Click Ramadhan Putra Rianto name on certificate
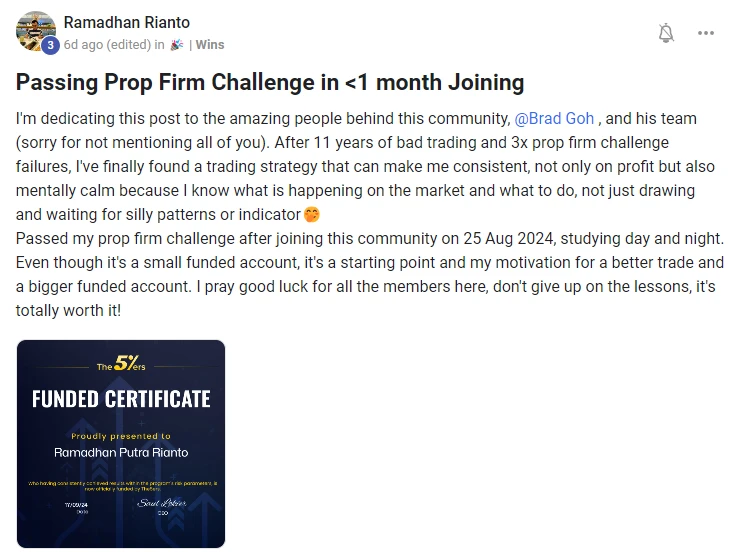The image size is (749, 552). [121, 452]
